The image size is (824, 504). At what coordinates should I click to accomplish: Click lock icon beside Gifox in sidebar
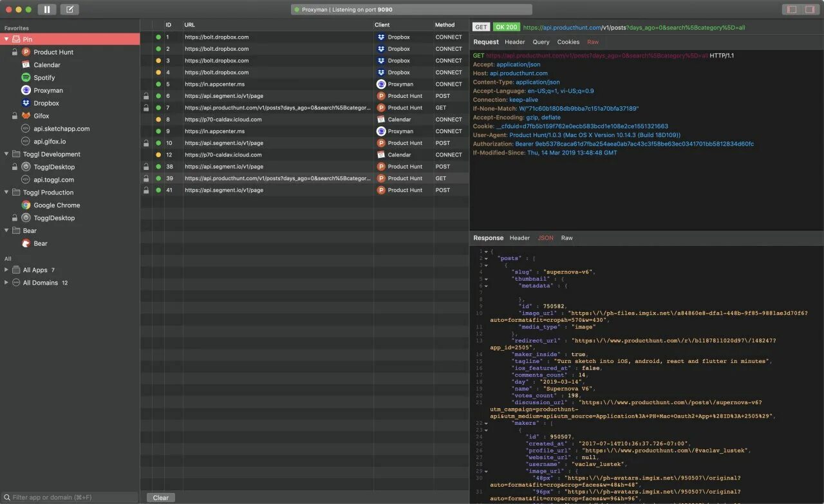tap(15, 116)
